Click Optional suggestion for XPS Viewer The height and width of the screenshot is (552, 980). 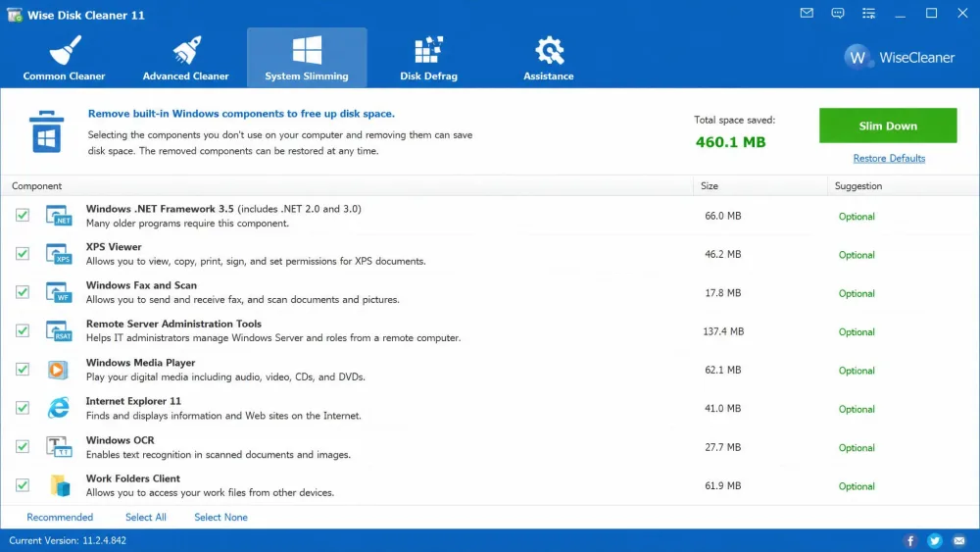tap(857, 255)
